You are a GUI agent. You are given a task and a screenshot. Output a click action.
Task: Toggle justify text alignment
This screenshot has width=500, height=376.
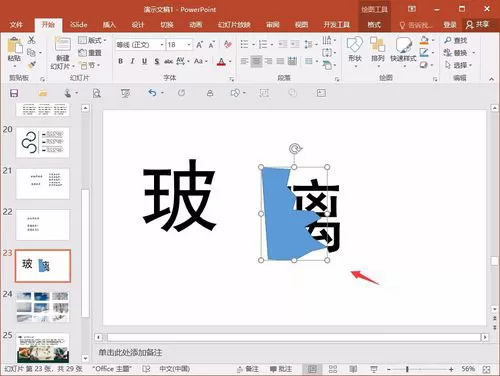(x=280, y=61)
